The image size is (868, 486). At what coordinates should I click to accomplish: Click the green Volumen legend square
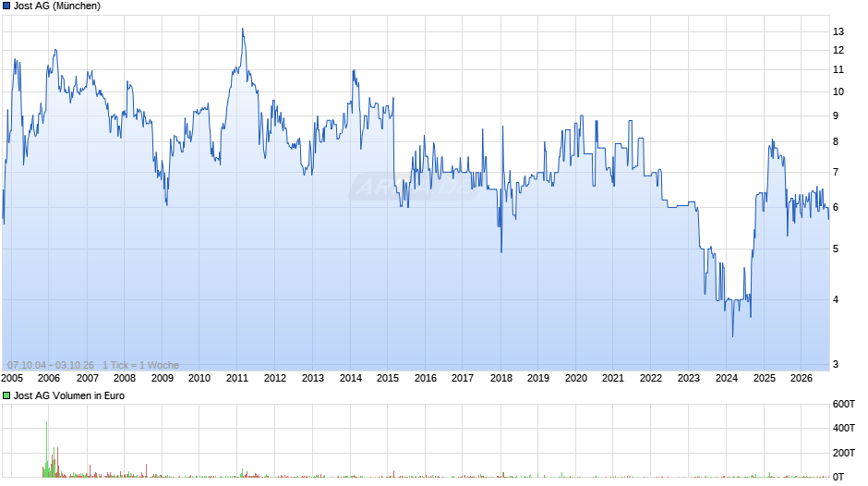tap(6, 395)
